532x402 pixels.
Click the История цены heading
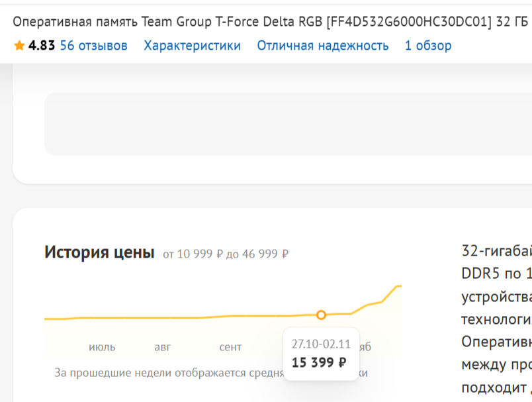(x=99, y=252)
